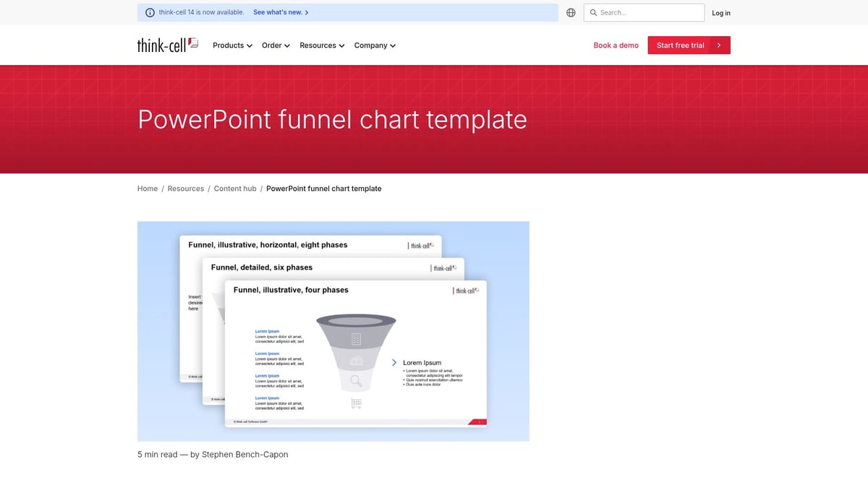Click the arrow inside the Start free trial button

(719, 45)
